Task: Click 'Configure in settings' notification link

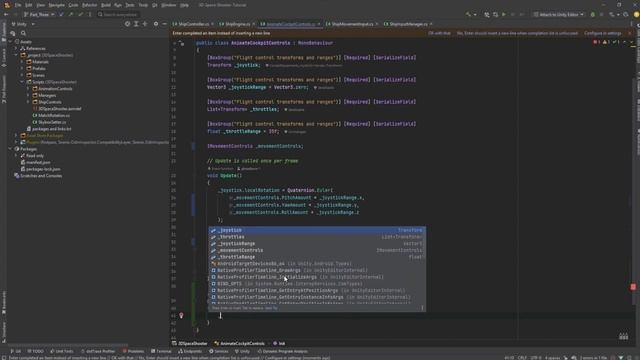Action: point(602,33)
